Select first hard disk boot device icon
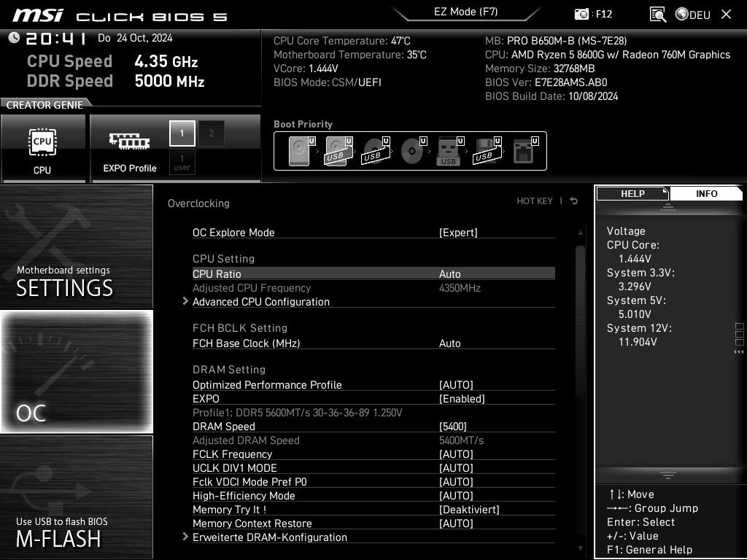The height and width of the screenshot is (560, 747). (302, 151)
